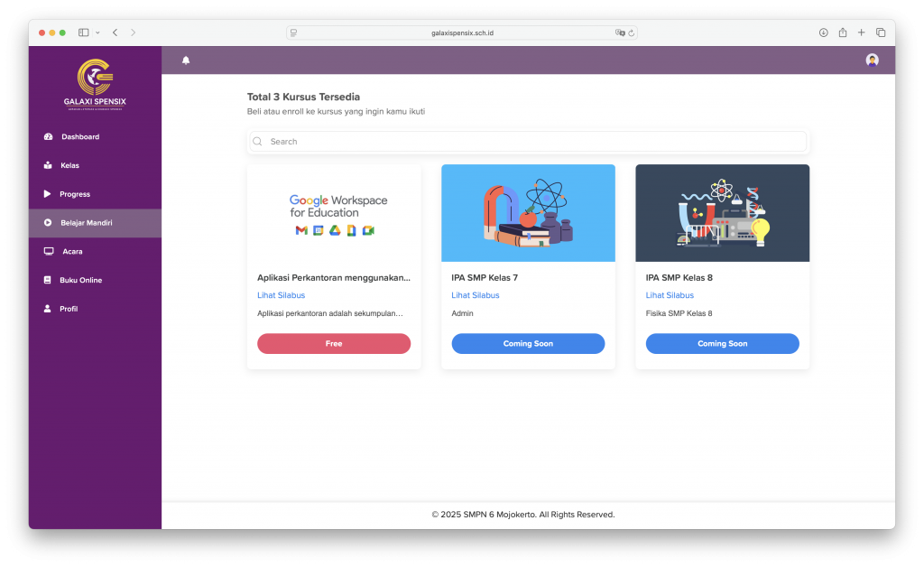Click the 'Fisika SMP Kelas 8' description text
Screen dimensions: 924x567
(x=679, y=313)
